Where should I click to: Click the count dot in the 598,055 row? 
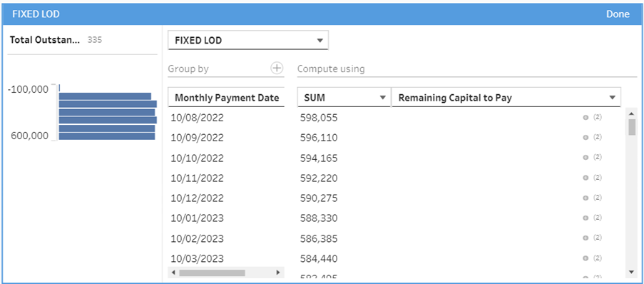click(586, 118)
